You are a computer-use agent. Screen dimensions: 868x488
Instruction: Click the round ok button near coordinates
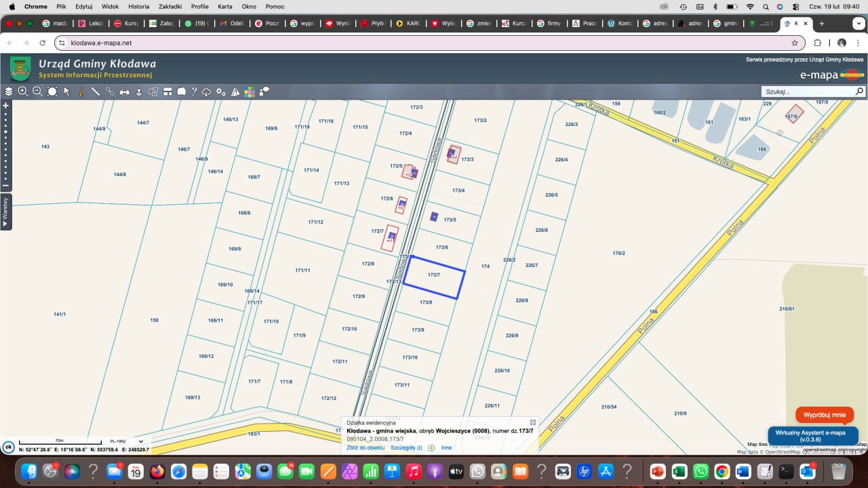pos(8,447)
